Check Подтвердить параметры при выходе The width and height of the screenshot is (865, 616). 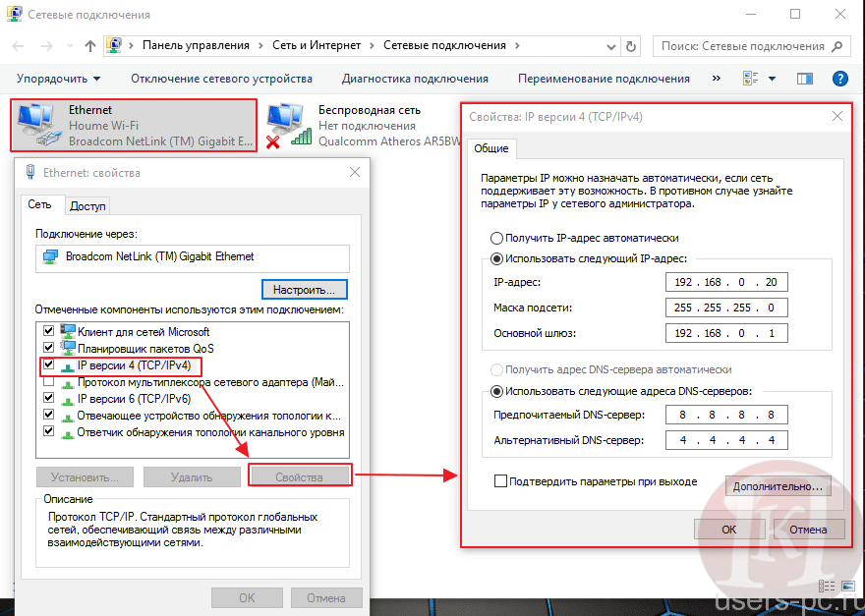(500, 481)
